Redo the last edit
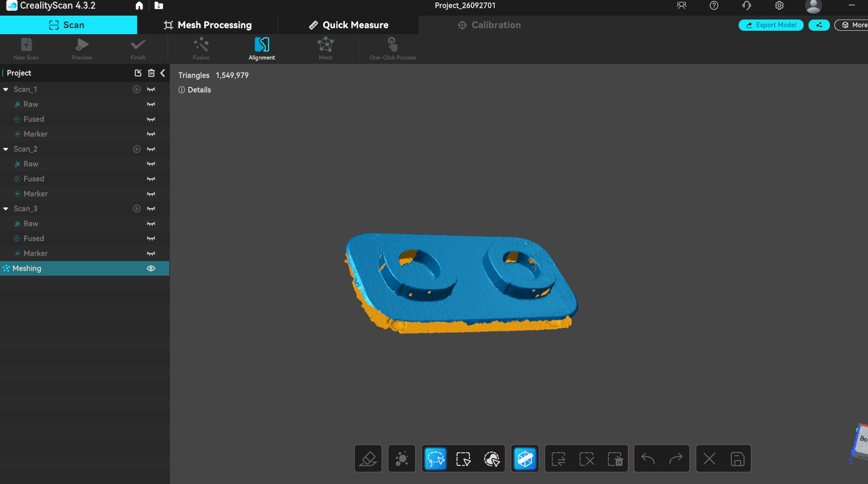This screenshot has height=484, width=868. [x=676, y=459]
